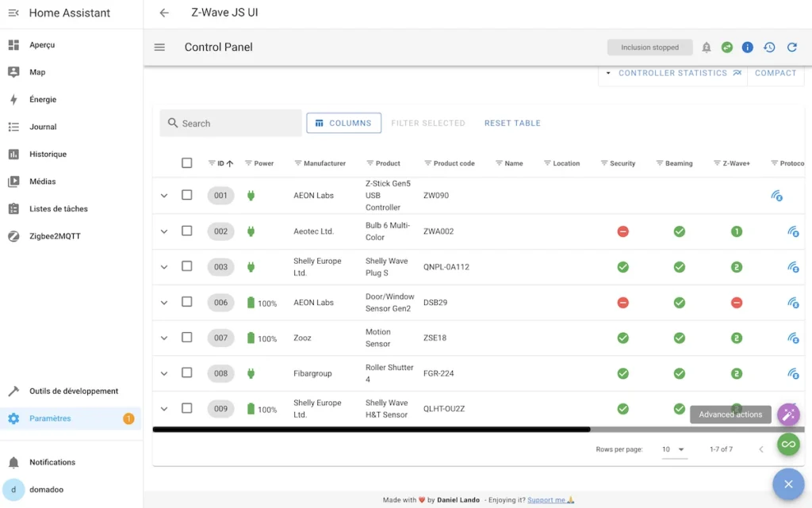Select the checkbox for node 008
The image size is (812, 508).
[187, 372]
